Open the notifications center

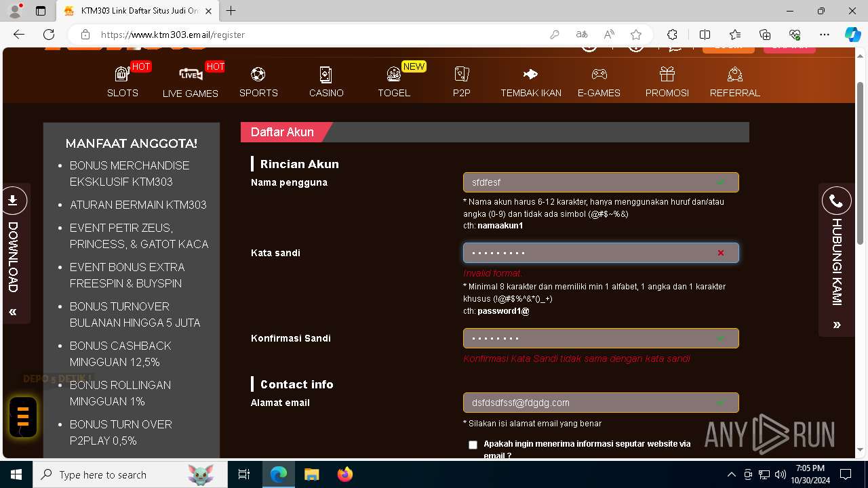point(846,474)
